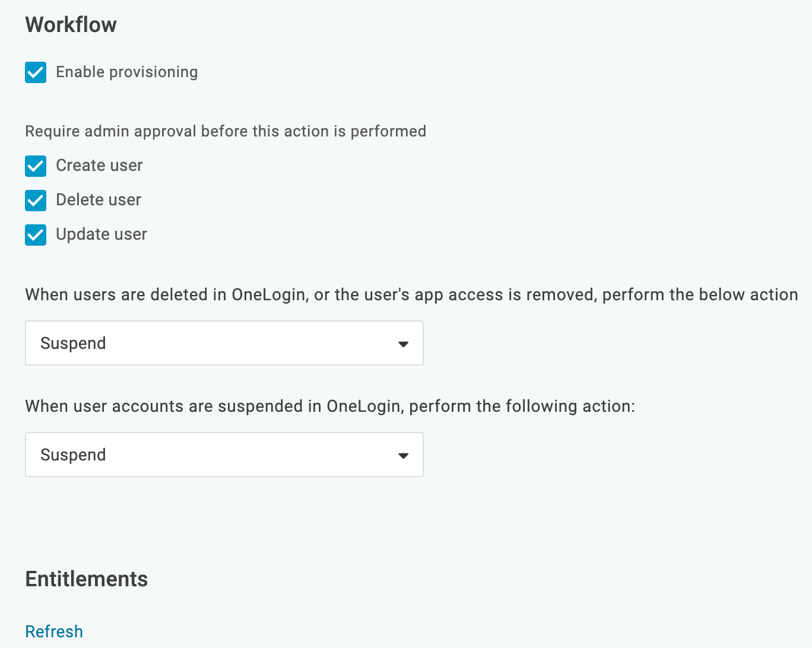812x648 pixels.
Task: Toggle the Create user approval checkbox
Action: tap(36, 166)
